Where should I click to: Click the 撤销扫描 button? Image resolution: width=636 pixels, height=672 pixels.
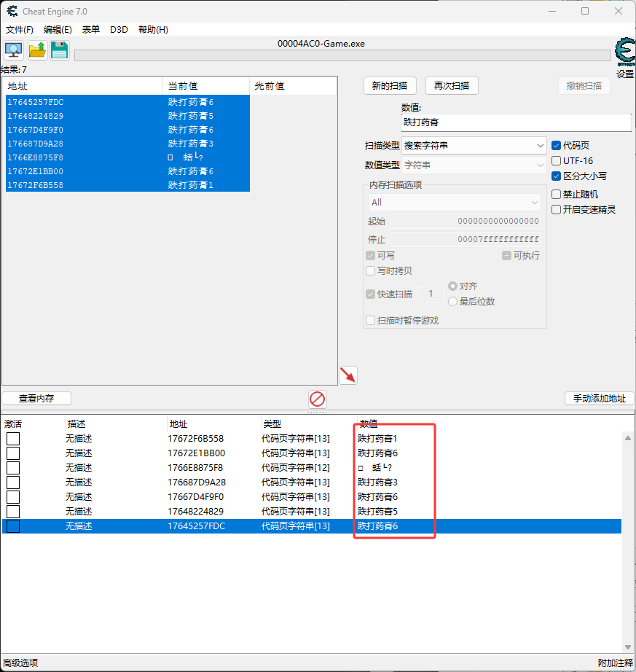tap(584, 86)
